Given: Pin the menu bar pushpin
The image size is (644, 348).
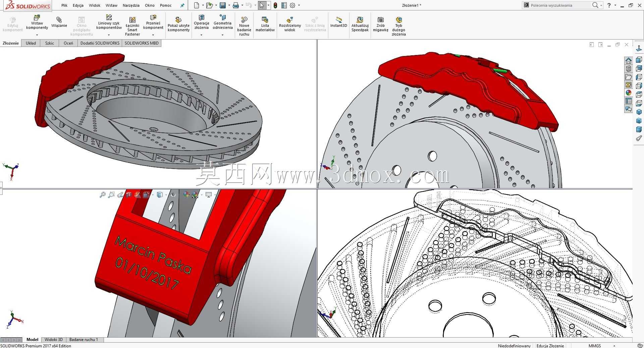Looking at the screenshot, I should tap(182, 5).
